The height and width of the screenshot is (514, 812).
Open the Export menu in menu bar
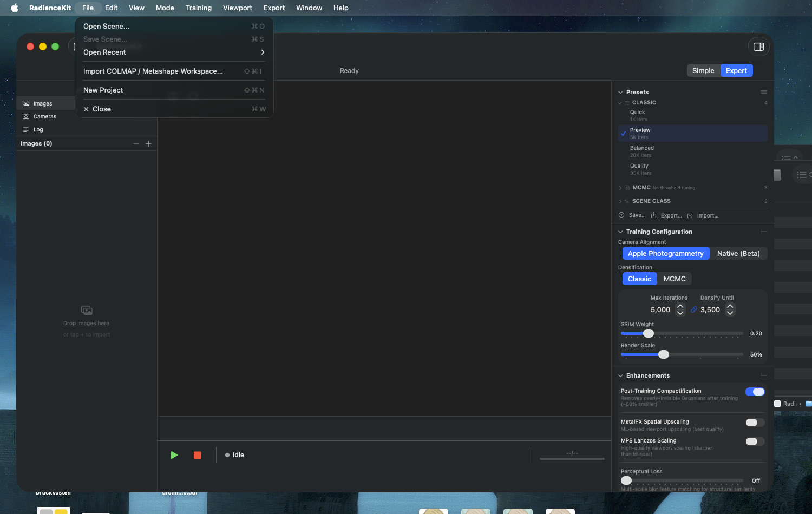click(274, 8)
